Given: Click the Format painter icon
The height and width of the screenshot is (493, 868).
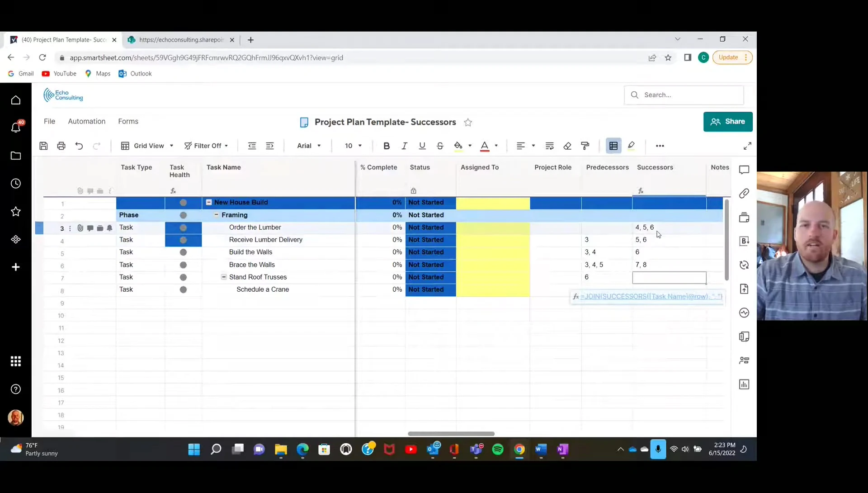Looking at the screenshot, I should pos(585,146).
